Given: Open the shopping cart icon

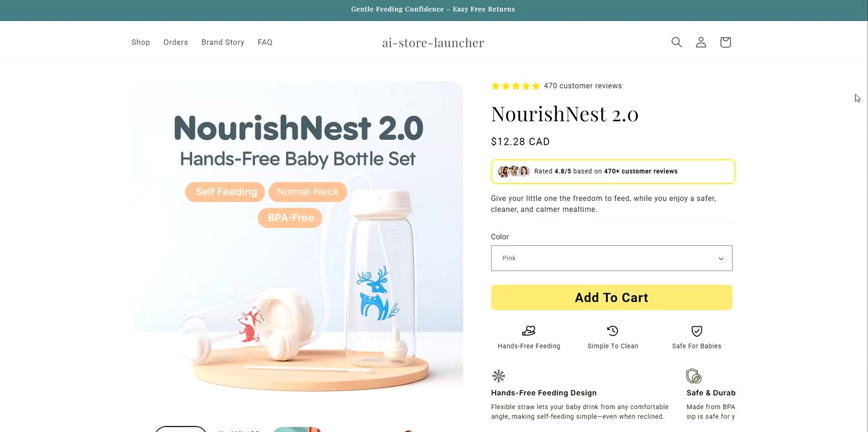Looking at the screenshot, I should 725,42.
